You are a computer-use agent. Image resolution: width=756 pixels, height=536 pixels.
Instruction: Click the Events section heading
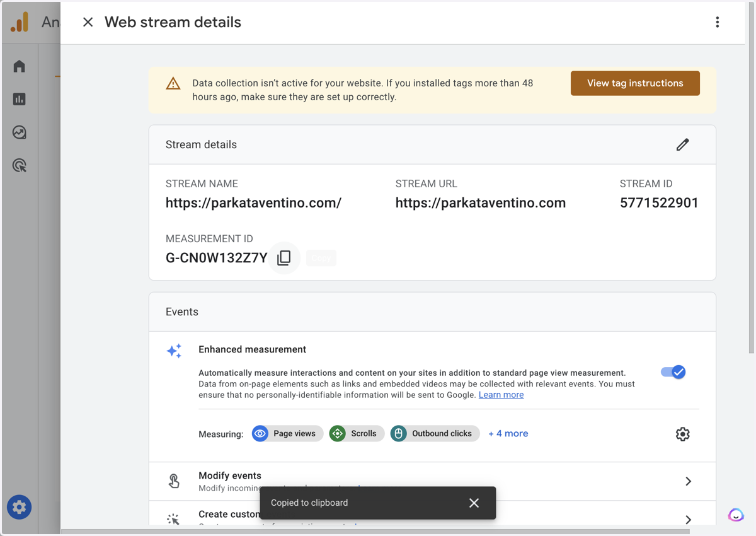point(182,312)
